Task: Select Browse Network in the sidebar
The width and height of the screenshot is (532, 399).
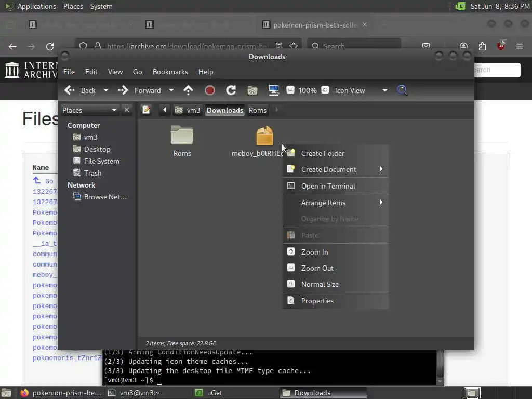Action: pyautogui.click(x=100, y=197)
